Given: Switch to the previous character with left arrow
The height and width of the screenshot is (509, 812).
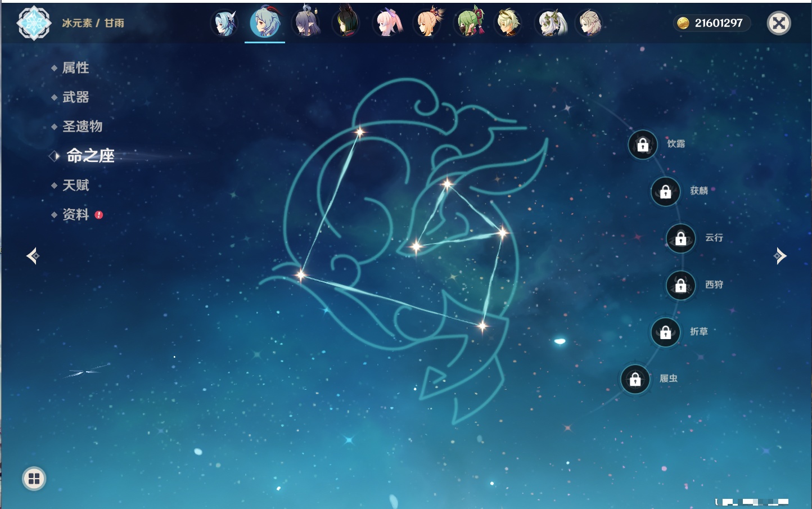Looking at the screenshot, I should pos(33,256).
